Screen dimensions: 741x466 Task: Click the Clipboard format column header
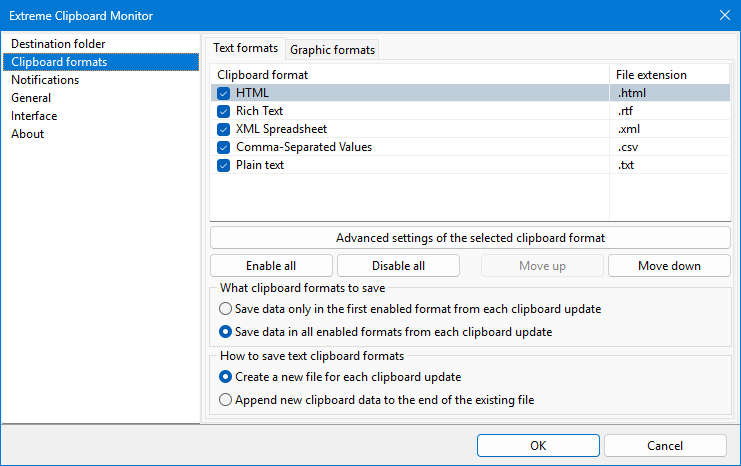(x=409, y=75)
